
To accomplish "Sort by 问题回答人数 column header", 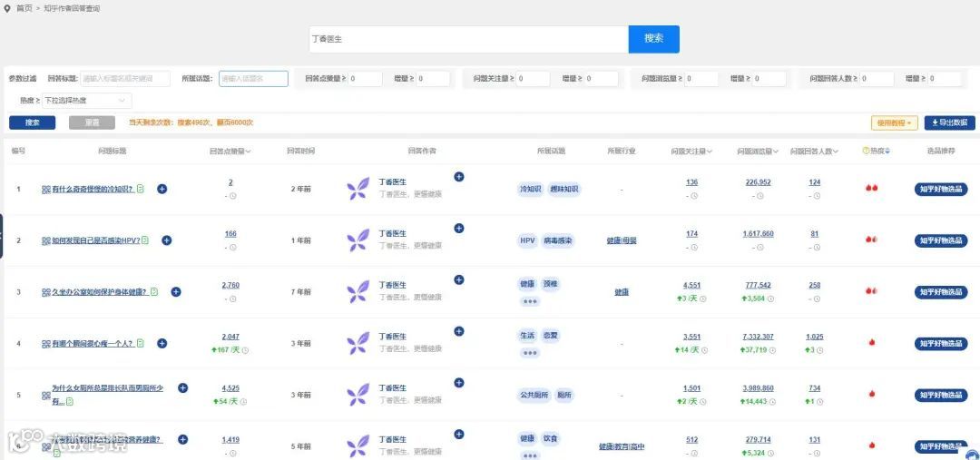I will tap(814, 152).
